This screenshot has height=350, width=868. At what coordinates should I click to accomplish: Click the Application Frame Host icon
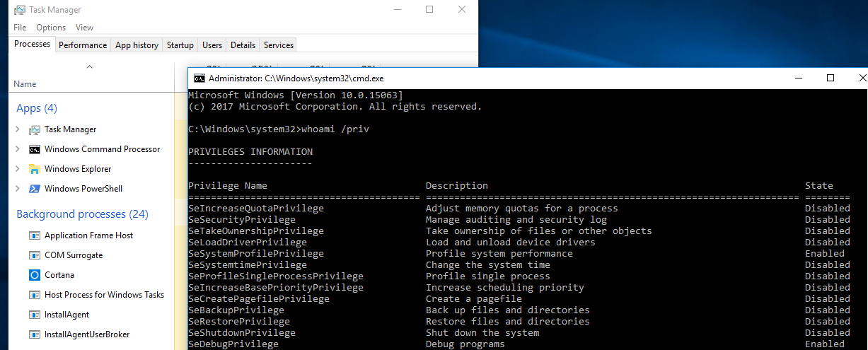(35, 235)
